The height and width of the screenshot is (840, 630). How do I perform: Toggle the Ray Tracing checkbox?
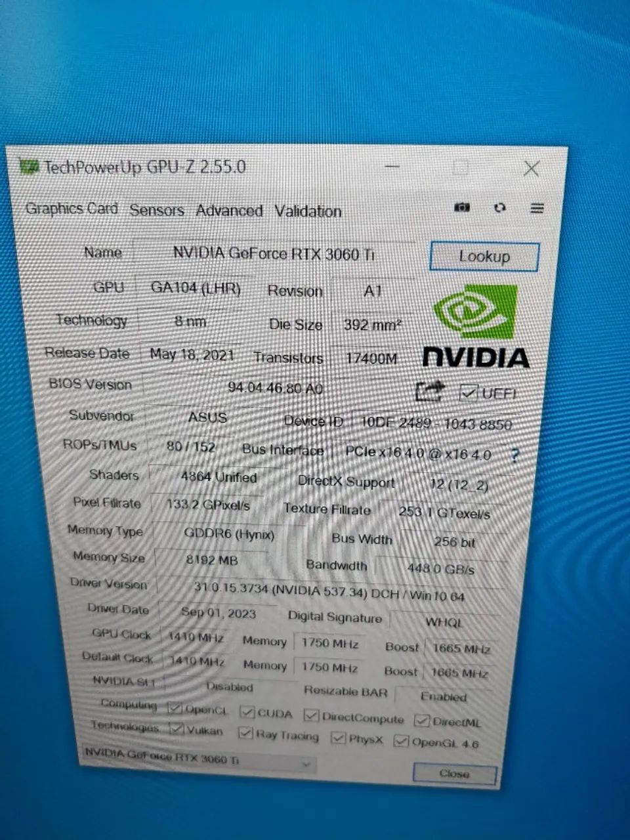tap(245, 732)
